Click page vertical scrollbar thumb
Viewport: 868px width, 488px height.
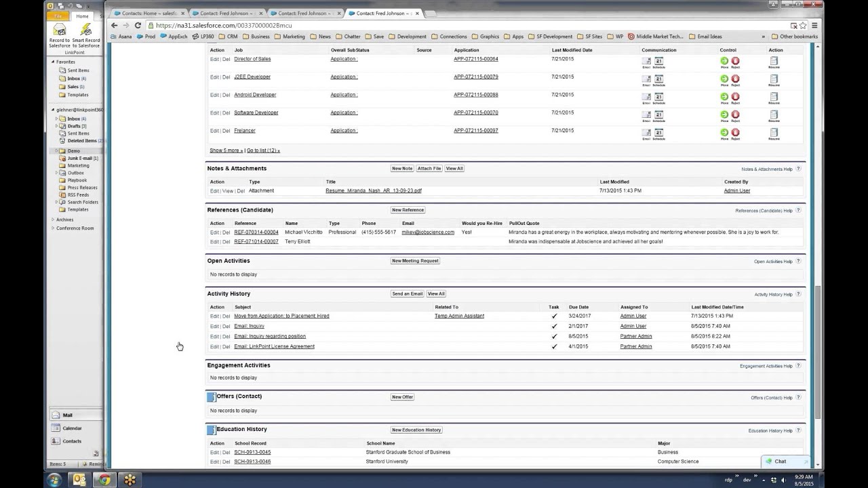click(817, 352)
